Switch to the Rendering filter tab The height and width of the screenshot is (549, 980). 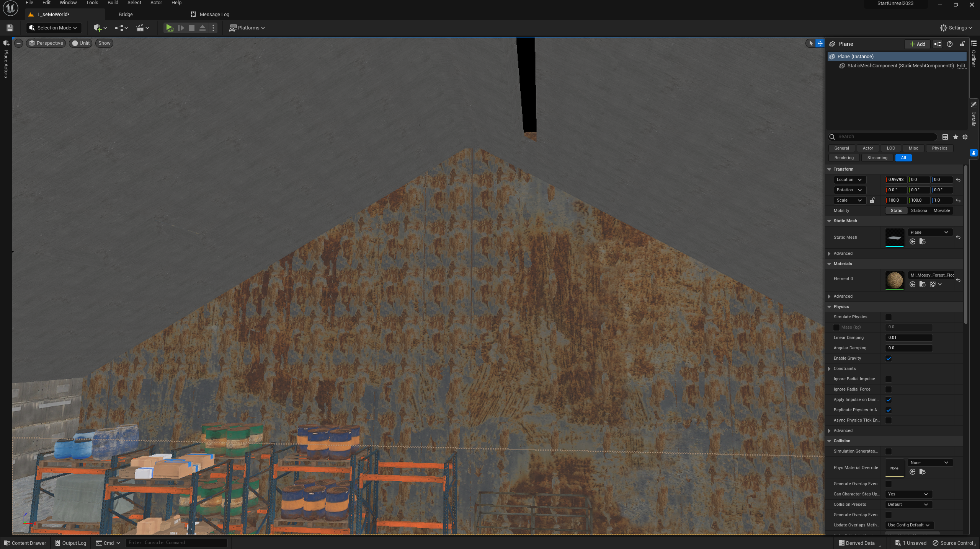pos(844,158)
